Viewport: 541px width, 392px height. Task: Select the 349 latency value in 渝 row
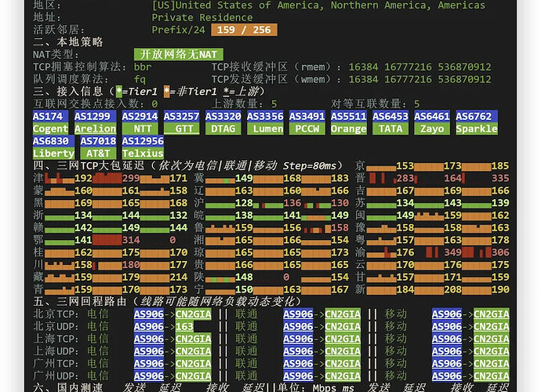pos(452,252)
